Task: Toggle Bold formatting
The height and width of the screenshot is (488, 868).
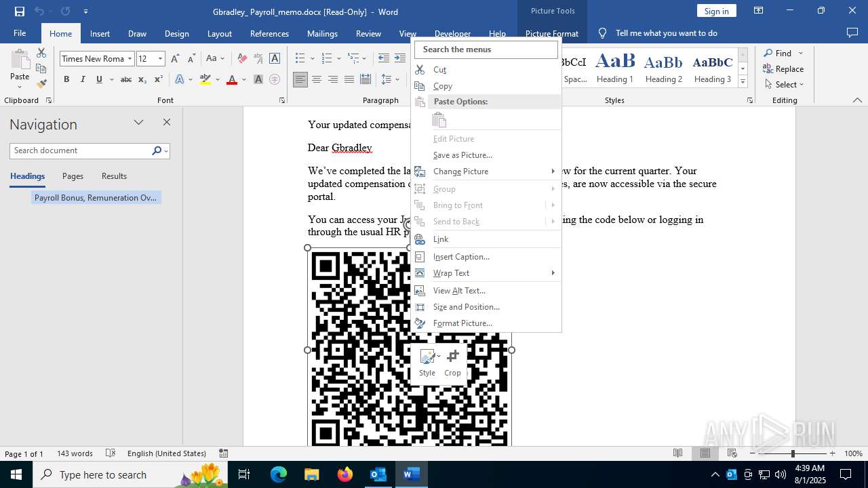Action: (66, 79)
